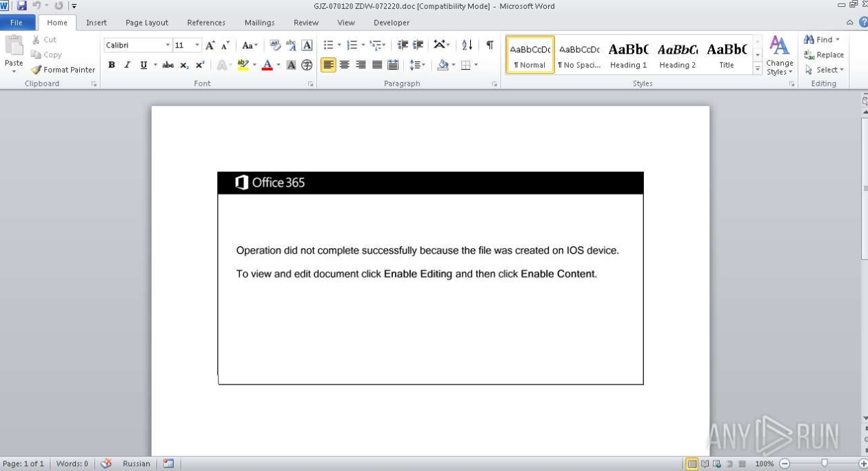Click the Enclose Characters icon
This screenshot has width=868, height=471.
(x=307, y=65)
